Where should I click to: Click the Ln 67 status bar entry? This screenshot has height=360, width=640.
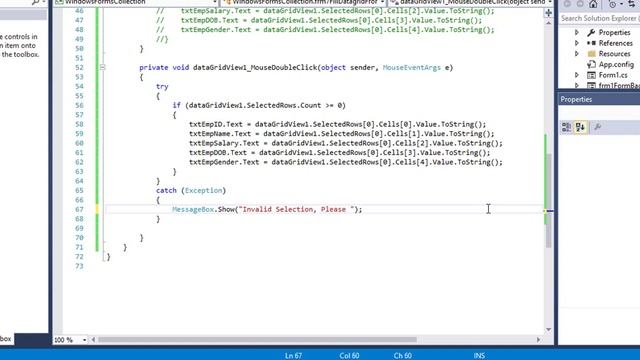[293, 356]
